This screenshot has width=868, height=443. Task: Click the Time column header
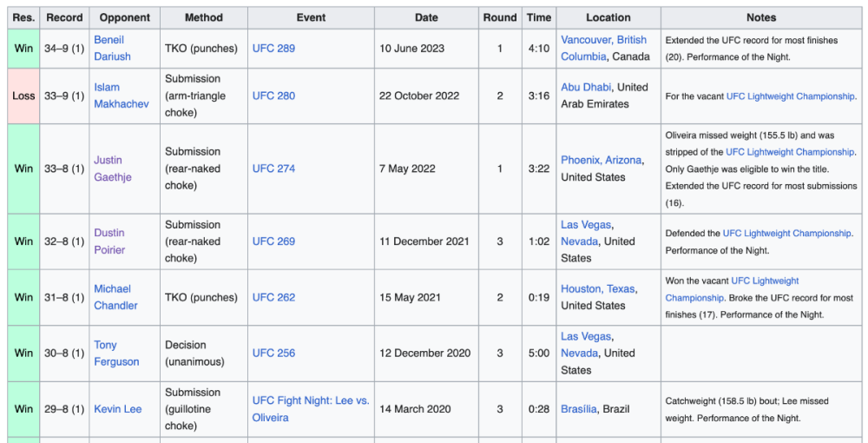point(539,17)
